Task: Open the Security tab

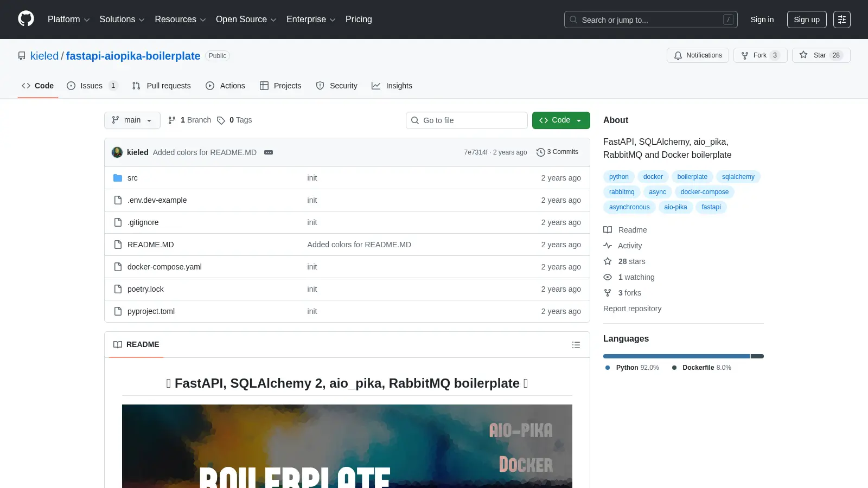Action: [x=337, y=86]
